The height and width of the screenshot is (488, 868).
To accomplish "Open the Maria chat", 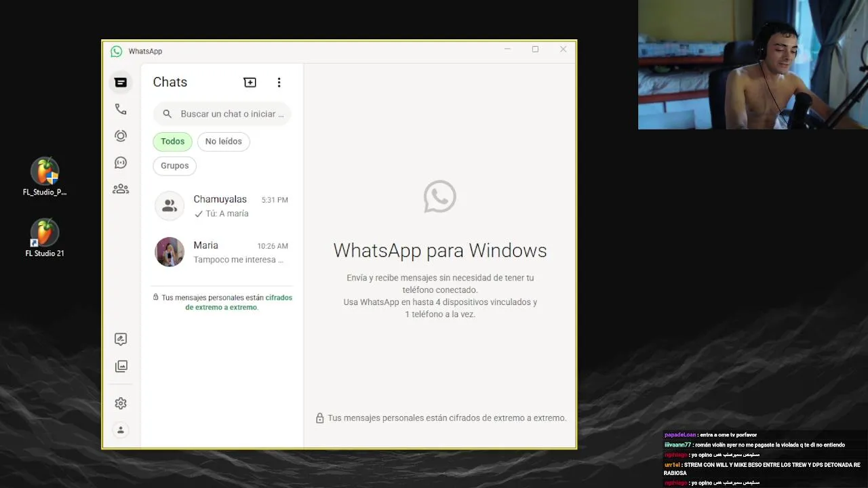I will click(222, 252).
